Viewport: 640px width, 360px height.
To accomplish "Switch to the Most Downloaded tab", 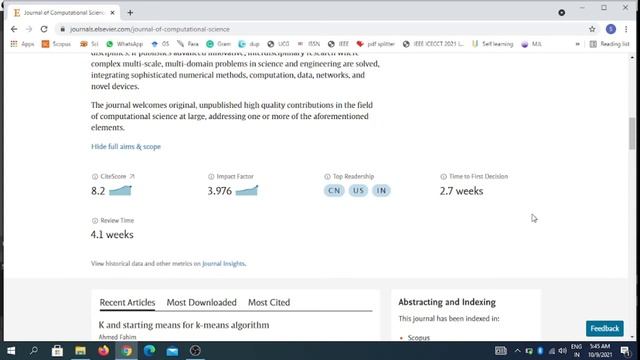I will pyautogui.click(x=201, y=302).
